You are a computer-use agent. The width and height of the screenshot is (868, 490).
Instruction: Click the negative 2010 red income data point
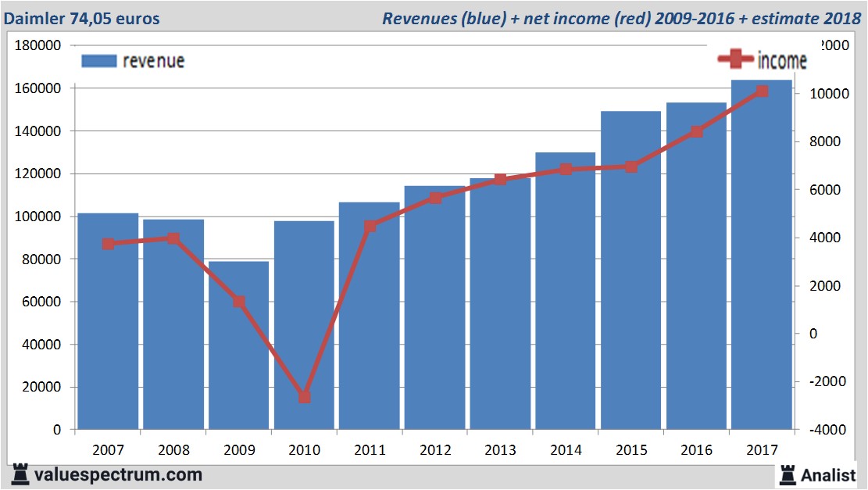(x=305, y=397)
